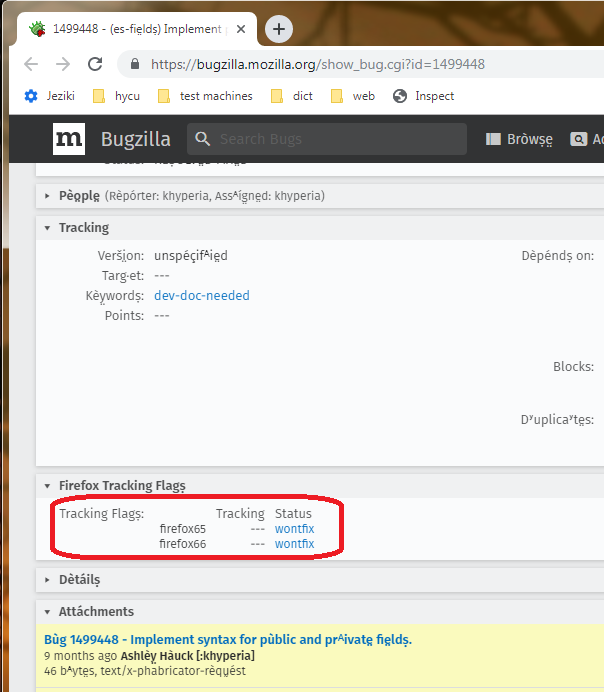Open a new tab with plus button

(278, 29)
